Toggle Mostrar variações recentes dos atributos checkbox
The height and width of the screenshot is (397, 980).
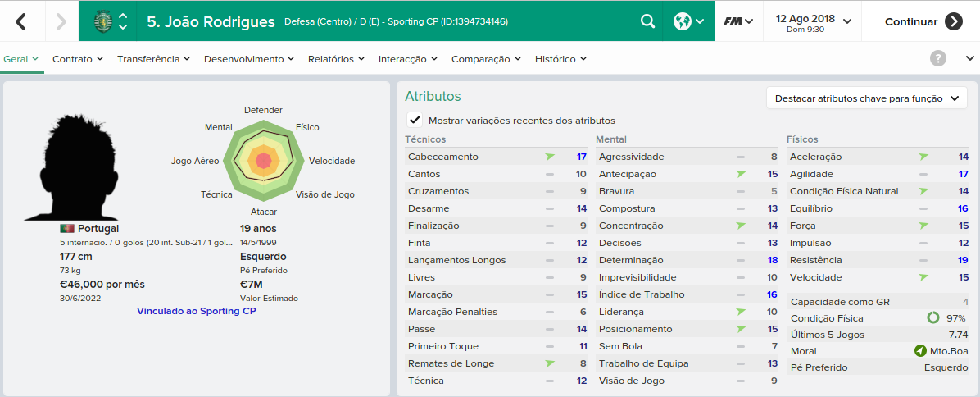point(414,120)
